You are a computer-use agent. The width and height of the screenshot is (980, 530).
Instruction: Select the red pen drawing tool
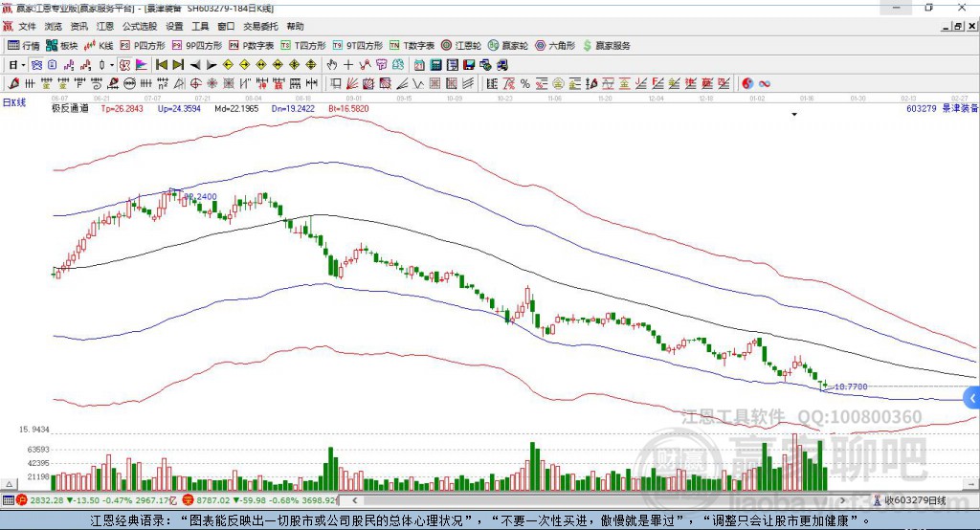point(13,84)
